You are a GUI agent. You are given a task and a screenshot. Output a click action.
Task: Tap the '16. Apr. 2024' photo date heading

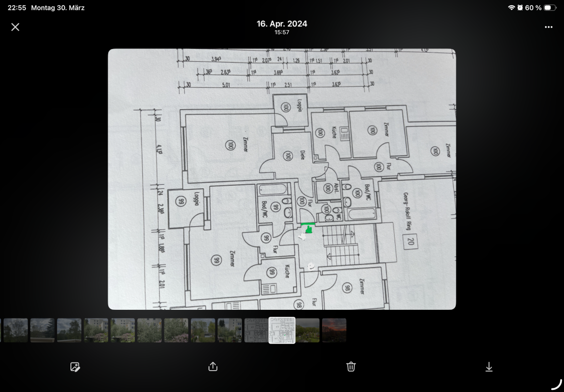pos(282,24)
